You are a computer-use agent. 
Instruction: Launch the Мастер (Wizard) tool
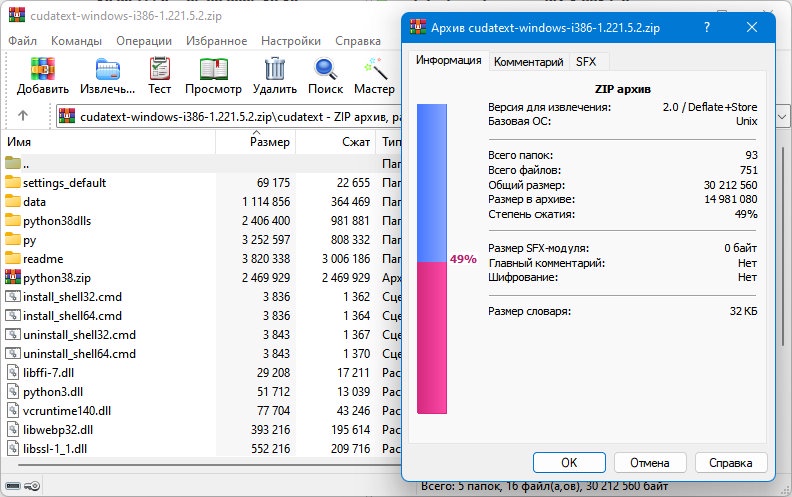(375, 69)
